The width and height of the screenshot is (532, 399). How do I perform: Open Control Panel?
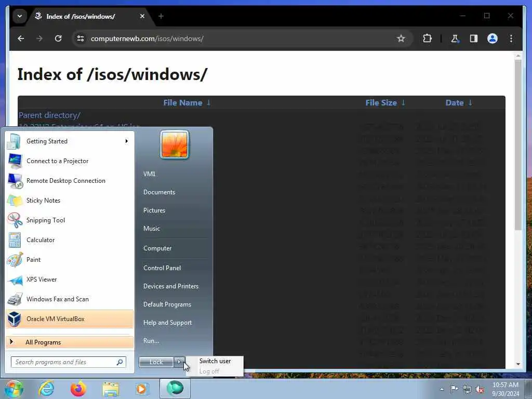[162, 268]
